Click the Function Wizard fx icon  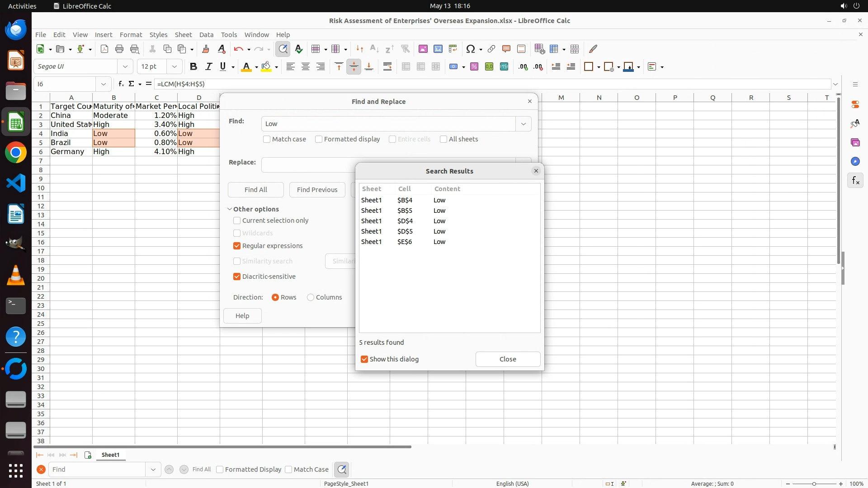(121, 84)
